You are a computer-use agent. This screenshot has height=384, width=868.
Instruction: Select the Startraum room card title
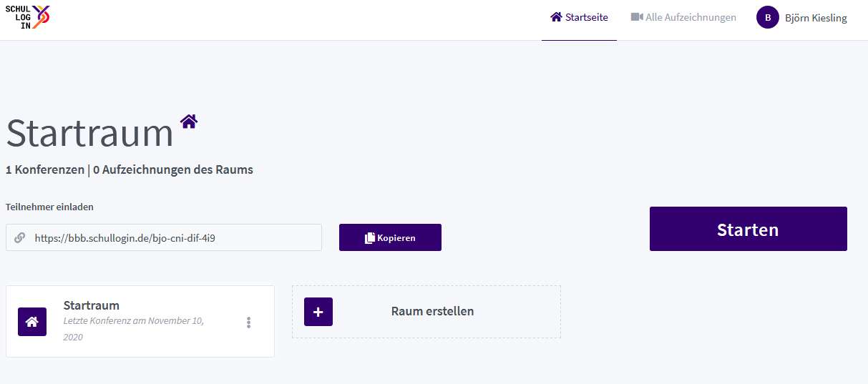[x=92, y=305]
